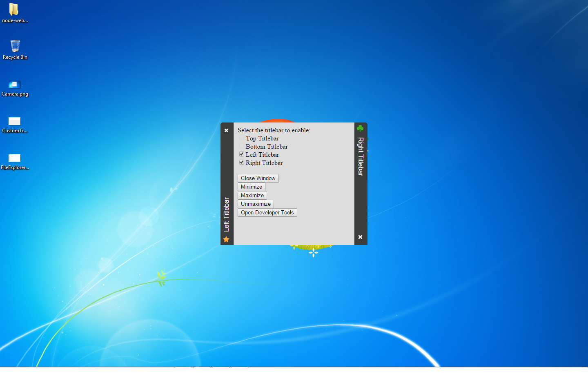Click the orange star icon on Left Titlebar

pos(226,239)
